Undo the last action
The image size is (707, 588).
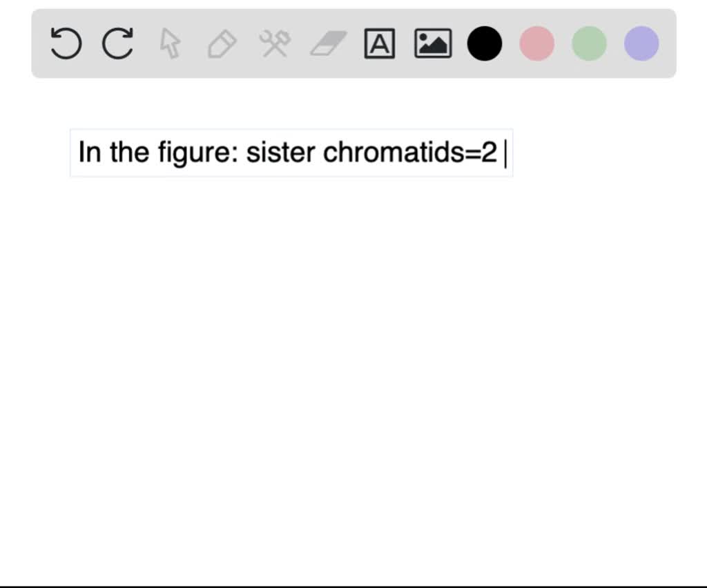tap(66, 43)
